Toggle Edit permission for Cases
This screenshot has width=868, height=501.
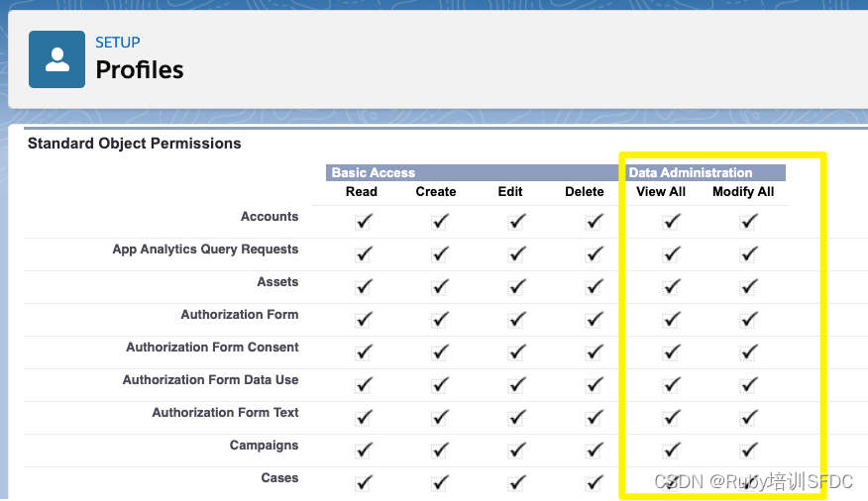coord(516,483)
